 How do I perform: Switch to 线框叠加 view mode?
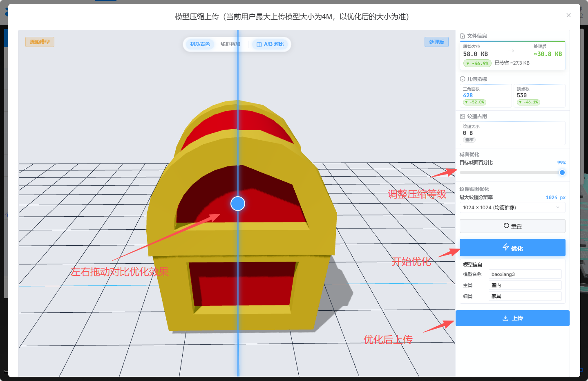coord(230,44)
